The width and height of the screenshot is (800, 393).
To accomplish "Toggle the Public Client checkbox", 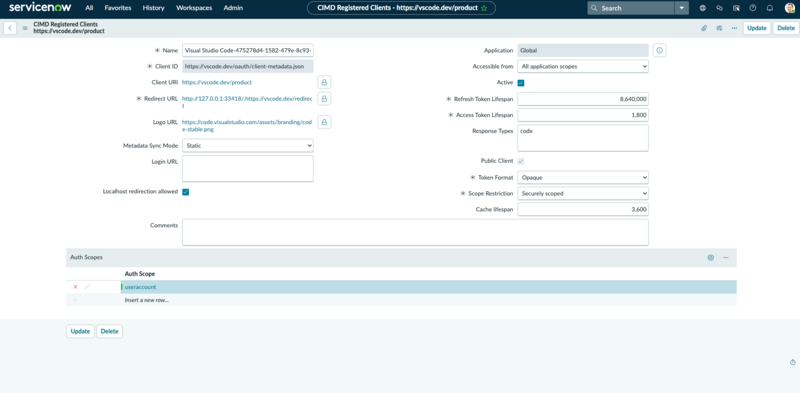I will pos(521,161).
